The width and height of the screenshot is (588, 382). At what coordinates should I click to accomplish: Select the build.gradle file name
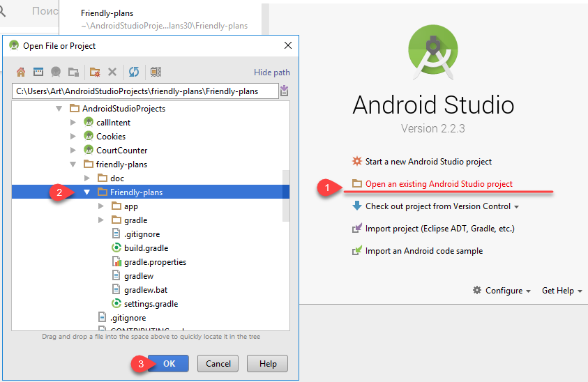[146, 248]
